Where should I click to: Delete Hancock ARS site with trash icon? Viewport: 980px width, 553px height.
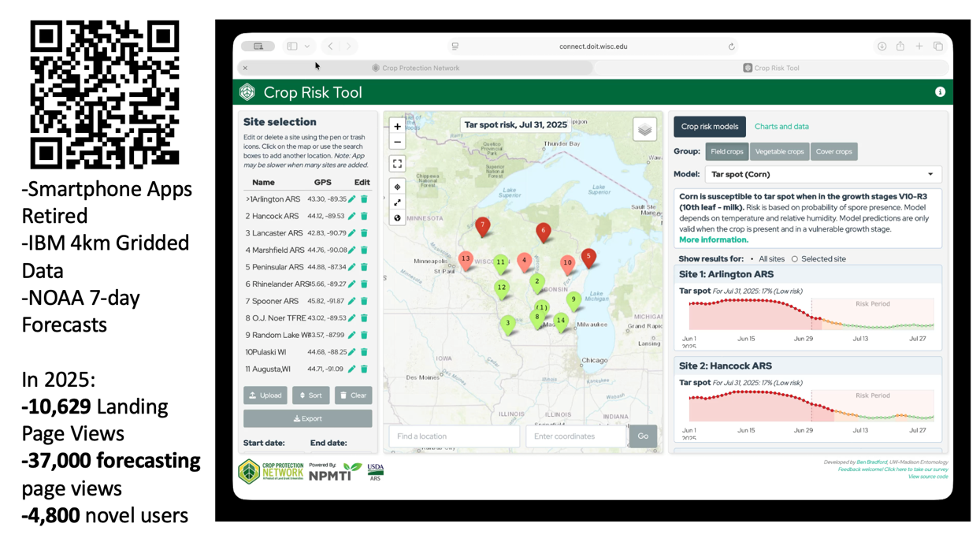(364, 216)
